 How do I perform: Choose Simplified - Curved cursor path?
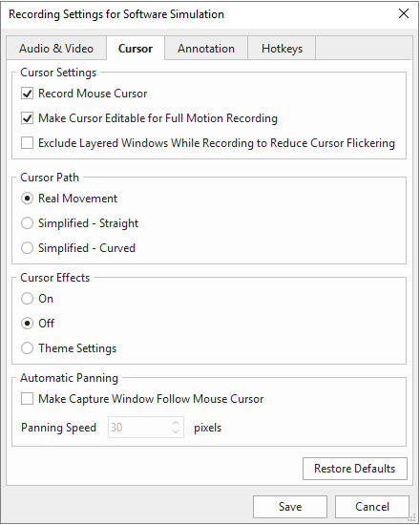click(x=27, y=248)
